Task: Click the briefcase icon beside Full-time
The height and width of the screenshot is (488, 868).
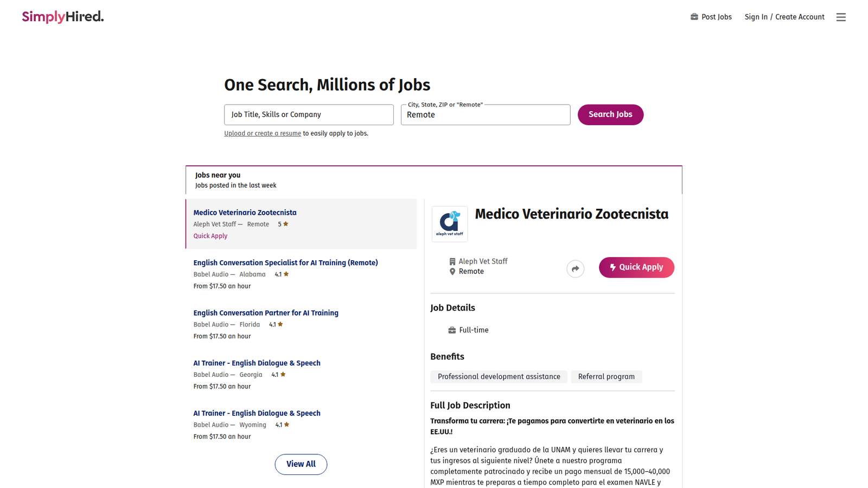Action: (x=452, y=330)
